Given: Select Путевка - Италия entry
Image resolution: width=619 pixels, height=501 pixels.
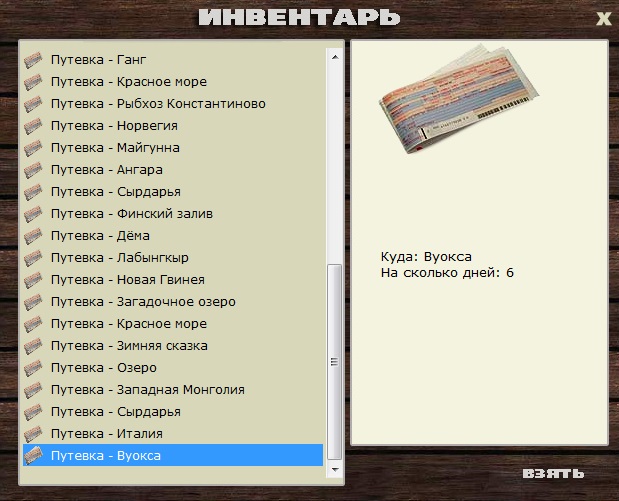Looking at the screenshot, I should pyautogui.click(x=173, y=433).
